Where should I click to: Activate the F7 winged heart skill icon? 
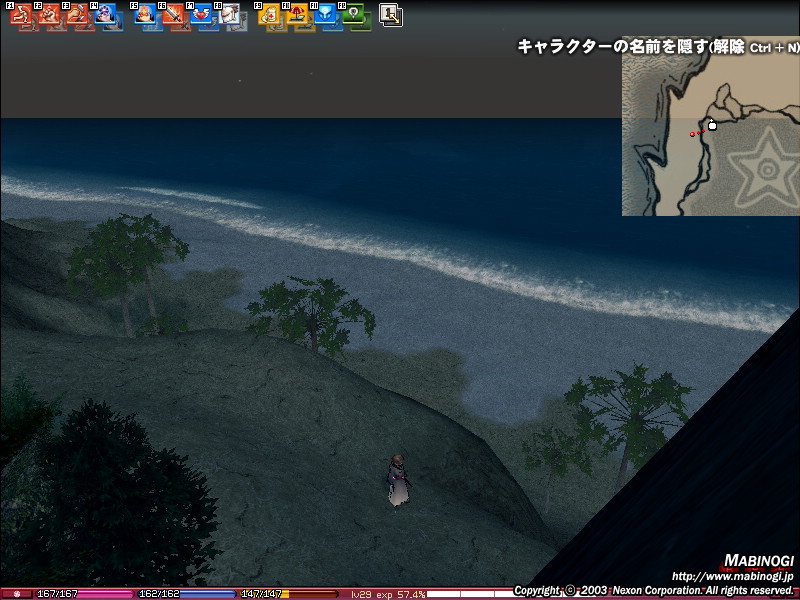[201, 14]
